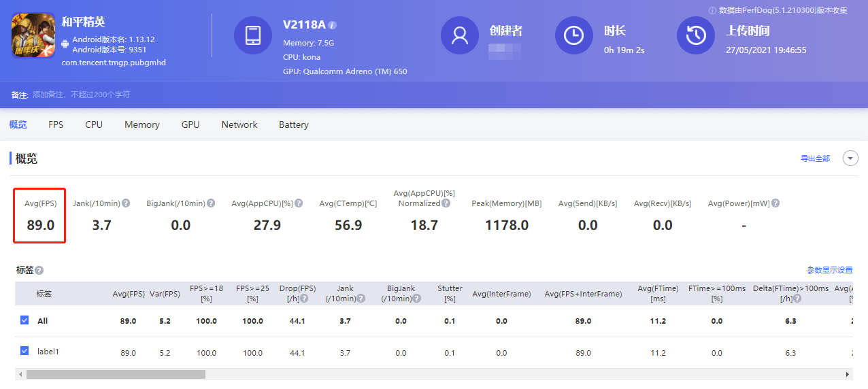Click the 导出全部 export link
The image size is (868, 389).
point(815,158)
